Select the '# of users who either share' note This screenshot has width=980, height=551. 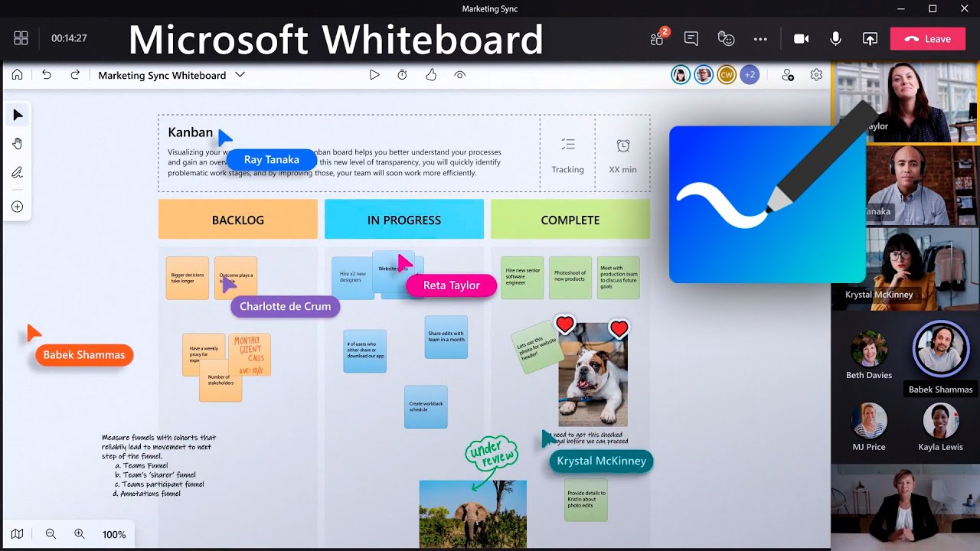[365, 351]
